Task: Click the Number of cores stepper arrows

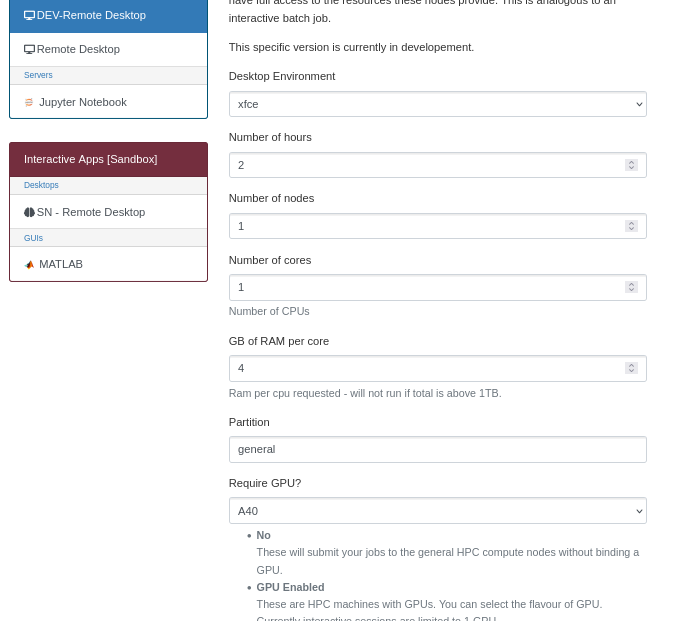Action: [x=631, y=287]
